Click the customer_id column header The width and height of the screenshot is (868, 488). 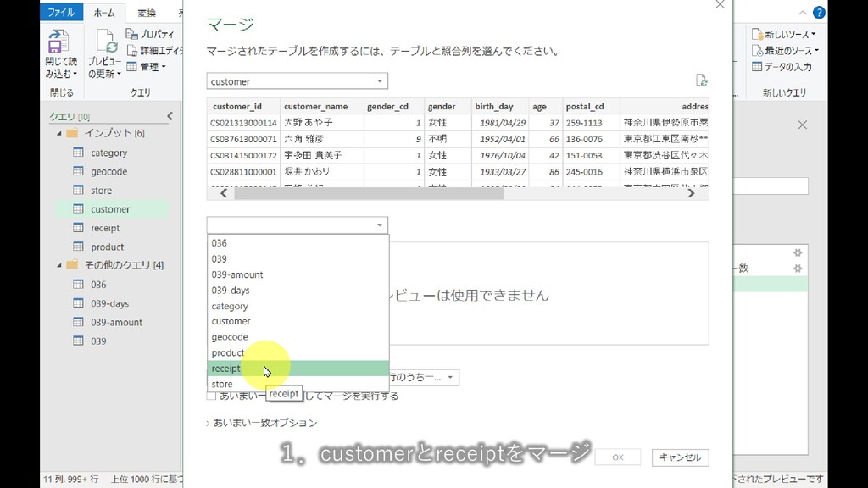click(243, 106)
